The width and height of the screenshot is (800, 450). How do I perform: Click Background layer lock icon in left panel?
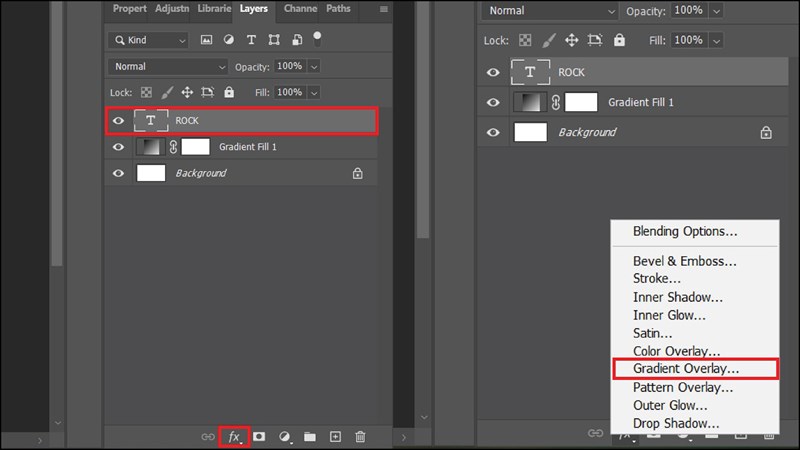(x=358, y=173)
